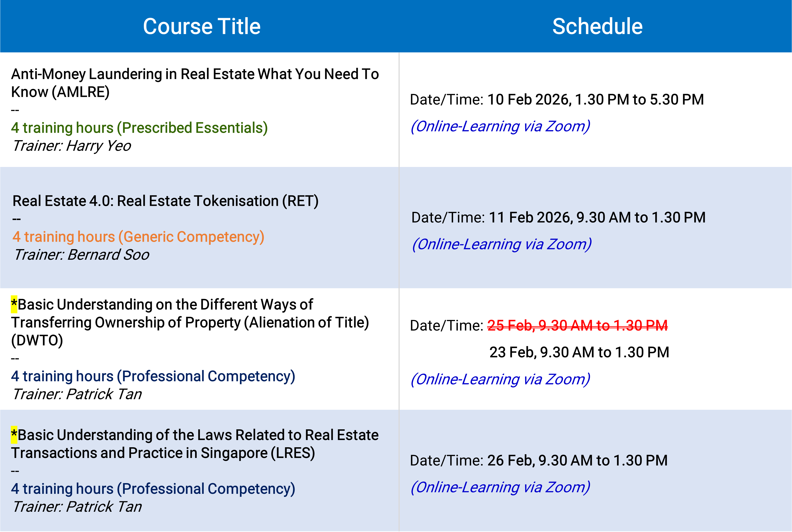Click the struck-through 25 Feb date in red
Viewport: 792px width, 532px height.
coord(577,326)
